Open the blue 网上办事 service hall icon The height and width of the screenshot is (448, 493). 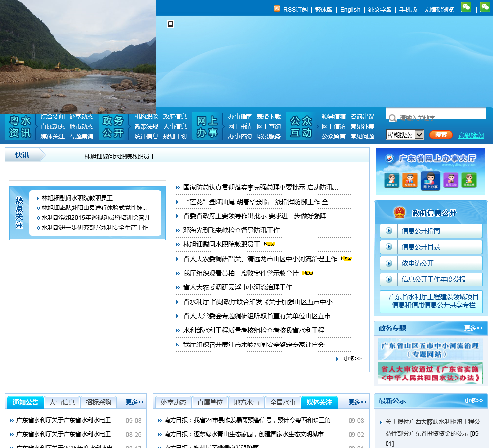coord(430,181)
